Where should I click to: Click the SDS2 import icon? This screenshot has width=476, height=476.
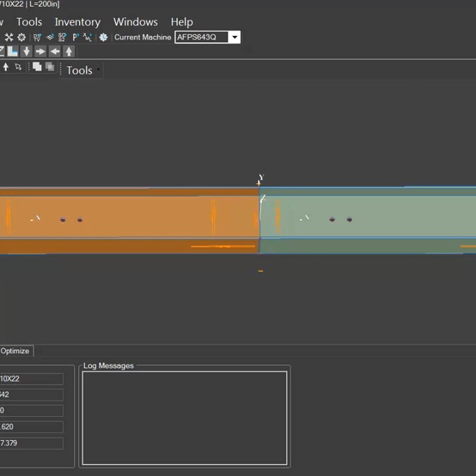62,37
